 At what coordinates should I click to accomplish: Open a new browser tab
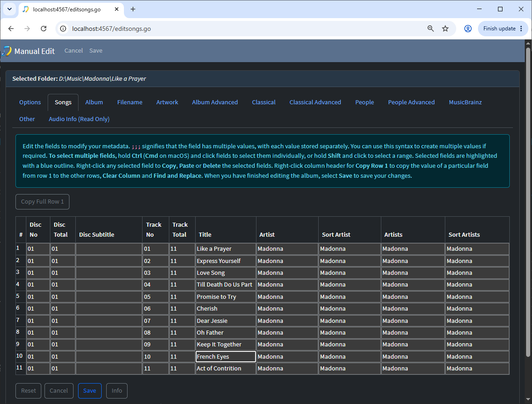coord(133,9)
